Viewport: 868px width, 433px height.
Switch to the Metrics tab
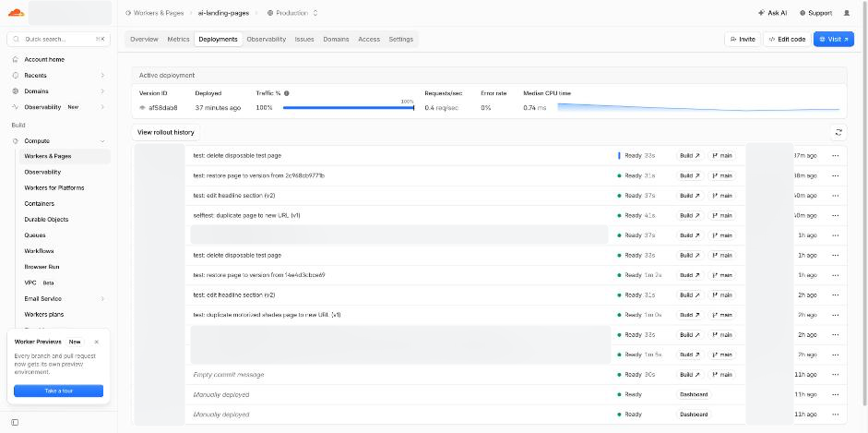pos(178,40)
